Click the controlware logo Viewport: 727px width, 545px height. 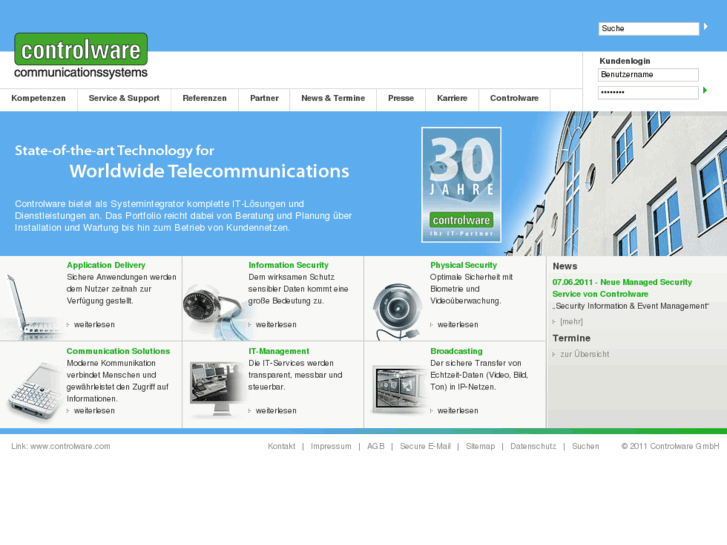pyautogui.click(x=81, y=55)
